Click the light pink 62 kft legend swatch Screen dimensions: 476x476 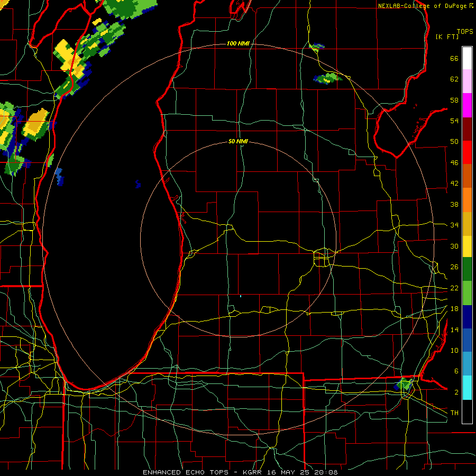(x=467, y=81)
